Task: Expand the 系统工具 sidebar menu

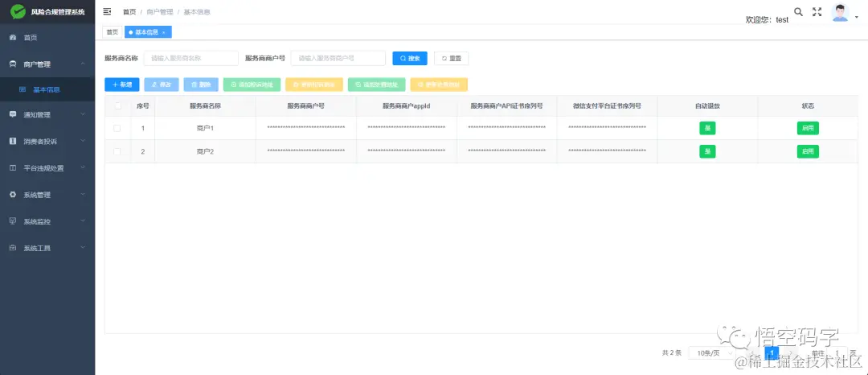Action: pyautogui.click(x=47, y=248)
